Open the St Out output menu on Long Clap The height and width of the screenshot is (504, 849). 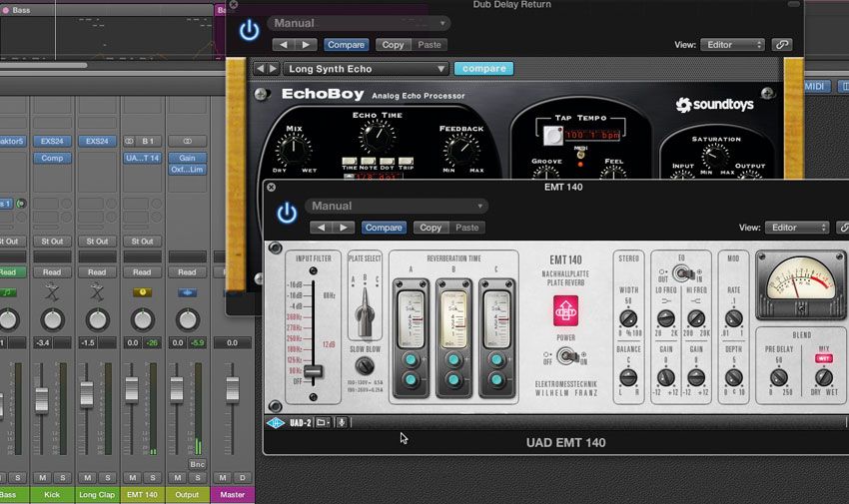tap(97, 242)
